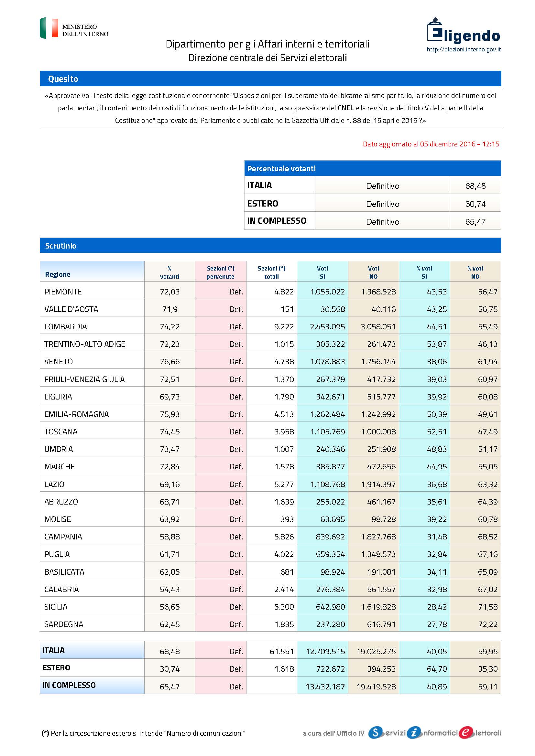This screenshot has width=535, height=756.
Task: Click Veneto turnout value 76,66
Action: [170, 362]
